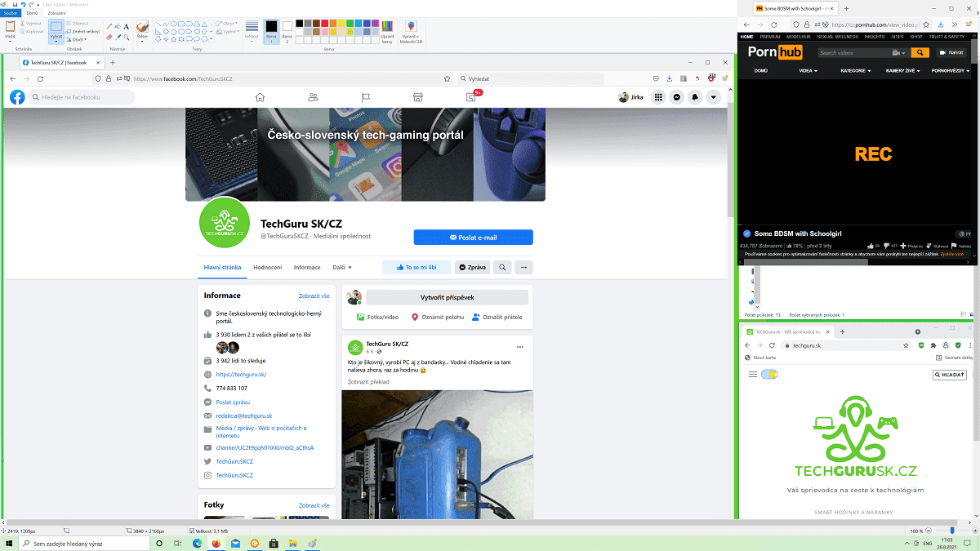Click the Upravit barvy icon in Paint
The height and width of the screenshot is (551, 980).
click(x=387, y=31)
